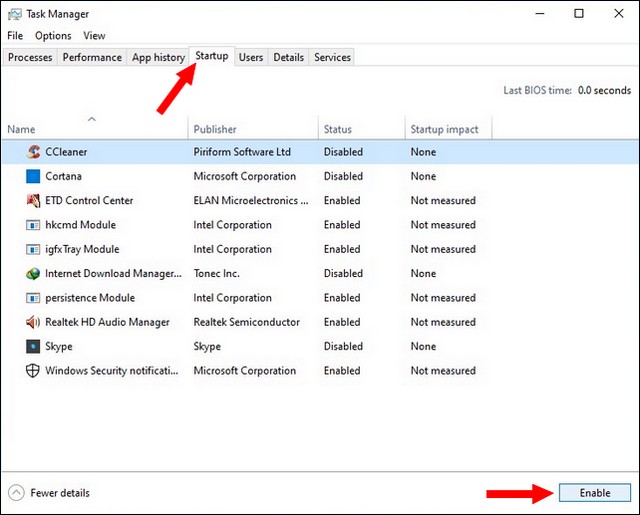
Task: Click the Enabled status of hkcmd Module
Action: (342, 225)
